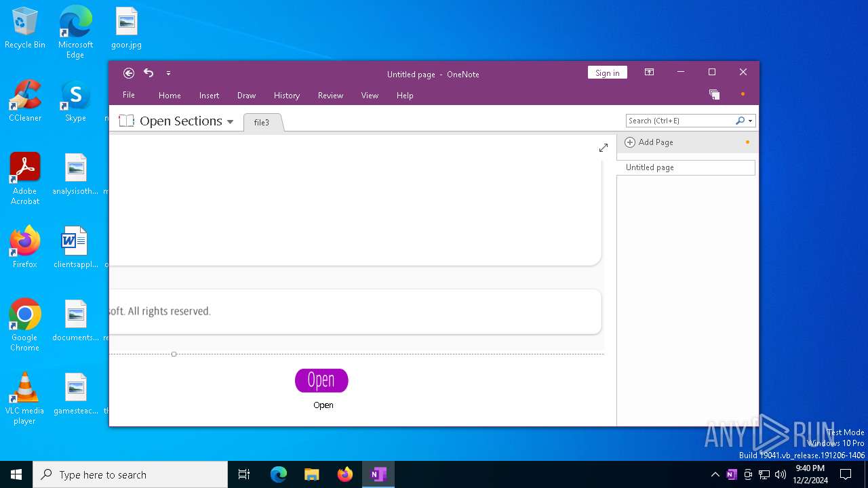The height and width of the screenshot is (488, 868).
Task: Open the Windows Start menu
Action: 16,474
